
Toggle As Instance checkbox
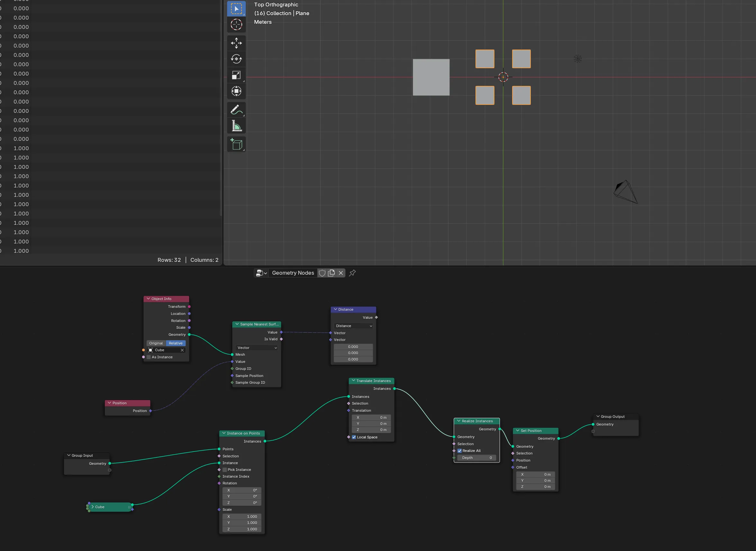[x=149, y=357]
